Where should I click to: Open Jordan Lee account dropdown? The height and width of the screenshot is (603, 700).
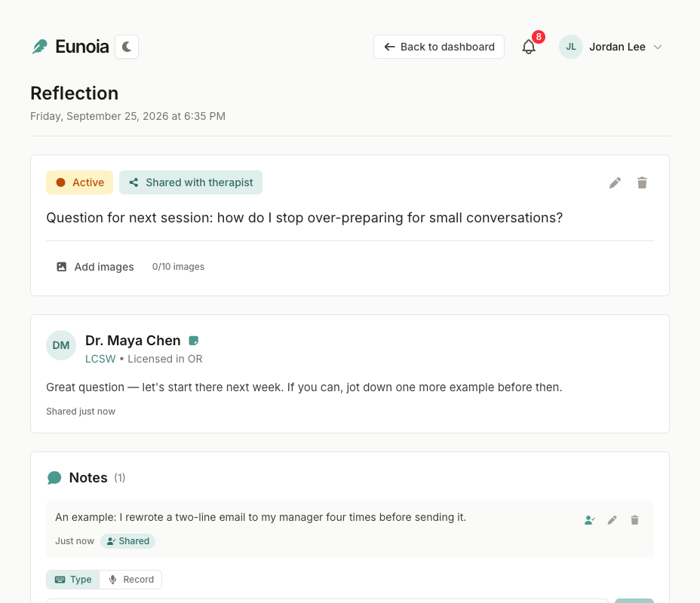(x=610, y=47)
